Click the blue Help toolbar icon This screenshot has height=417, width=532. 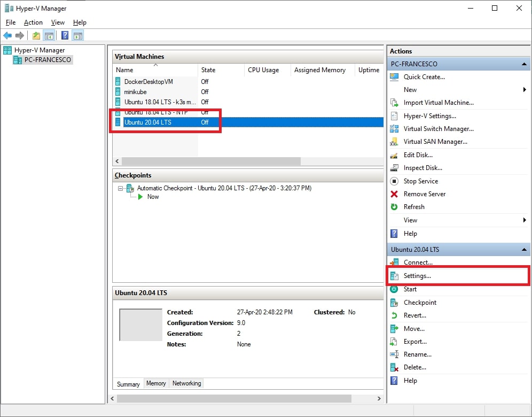tap(65, 35)
